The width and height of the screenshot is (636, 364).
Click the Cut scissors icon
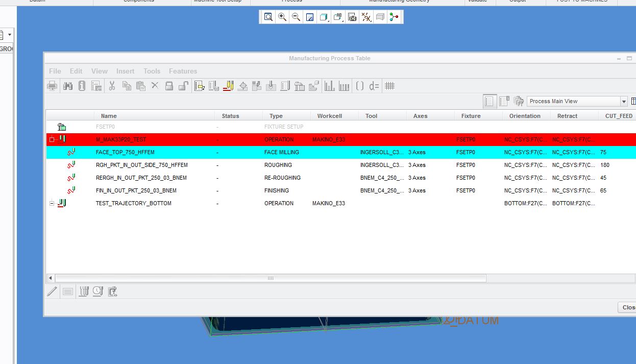[x=112, y=86]
